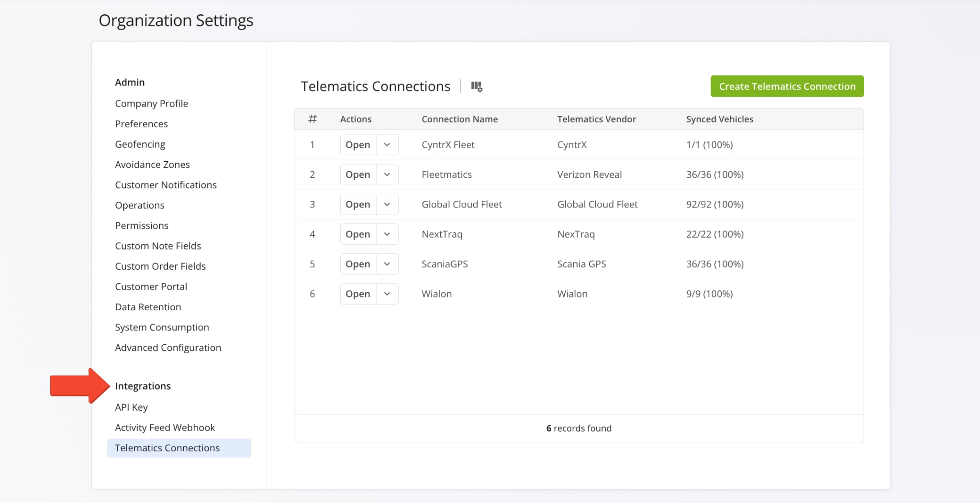
Task: Expand the Wialon actions dropdown arrow
Action: (x=387, y=294)
